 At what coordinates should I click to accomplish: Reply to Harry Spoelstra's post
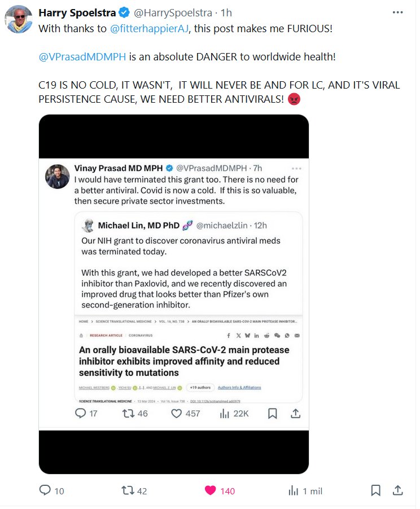[x=46, y=490]
